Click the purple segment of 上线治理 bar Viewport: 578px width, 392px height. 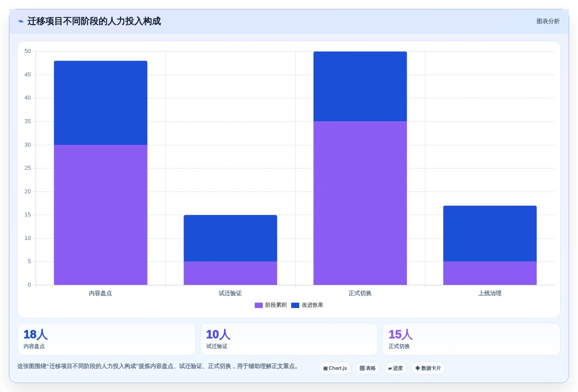[x=490, y=273]
